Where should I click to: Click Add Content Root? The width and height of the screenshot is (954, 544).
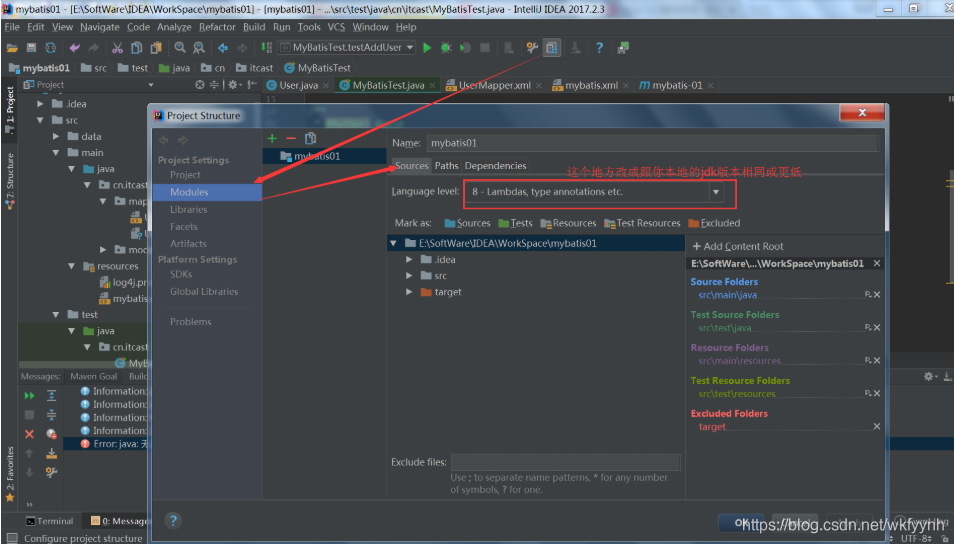(x=738, y=246)
